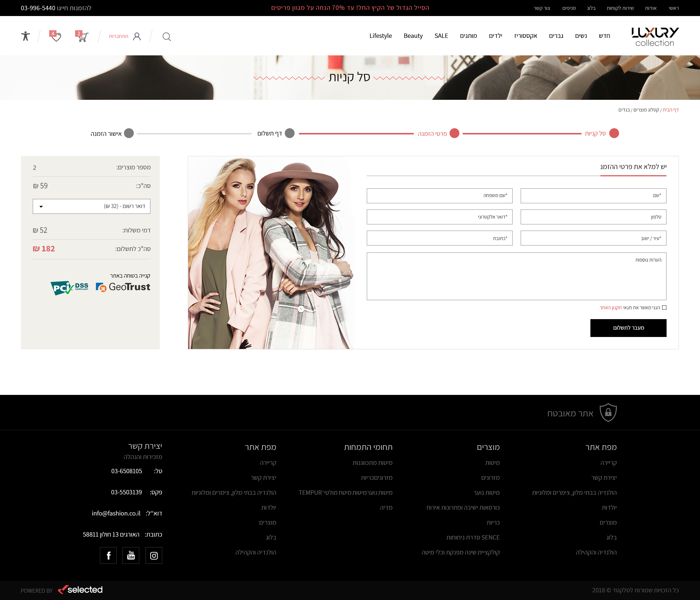Click the black proceed to payment button
700x600 pixels.
[628, 328]
